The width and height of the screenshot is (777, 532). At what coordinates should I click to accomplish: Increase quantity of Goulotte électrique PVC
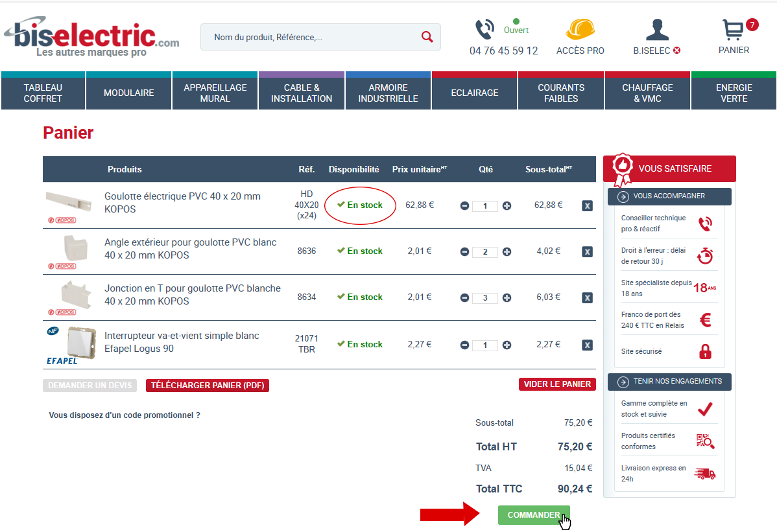[507, 205]
